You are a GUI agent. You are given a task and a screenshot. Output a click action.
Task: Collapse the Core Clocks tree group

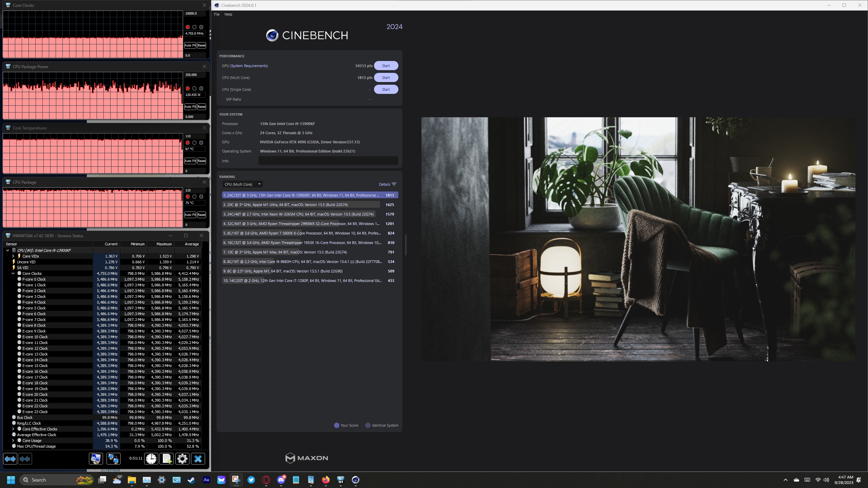coord(13,273)
